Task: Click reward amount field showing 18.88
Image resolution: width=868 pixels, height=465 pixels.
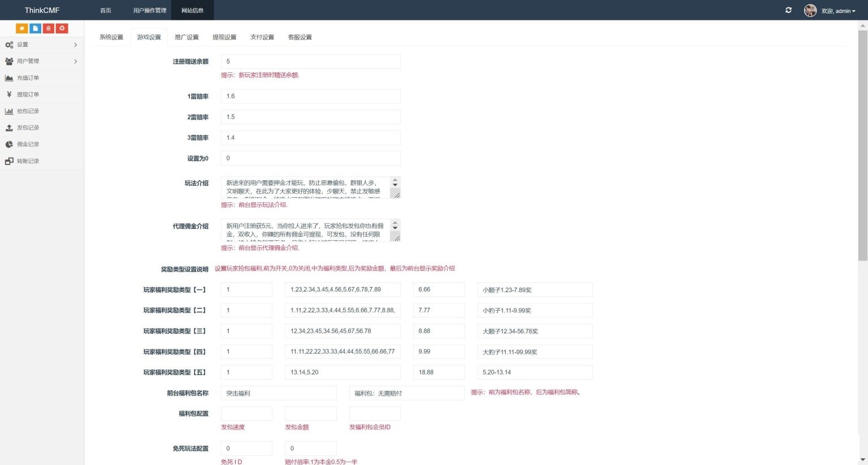Action: (x=439, y=372)
